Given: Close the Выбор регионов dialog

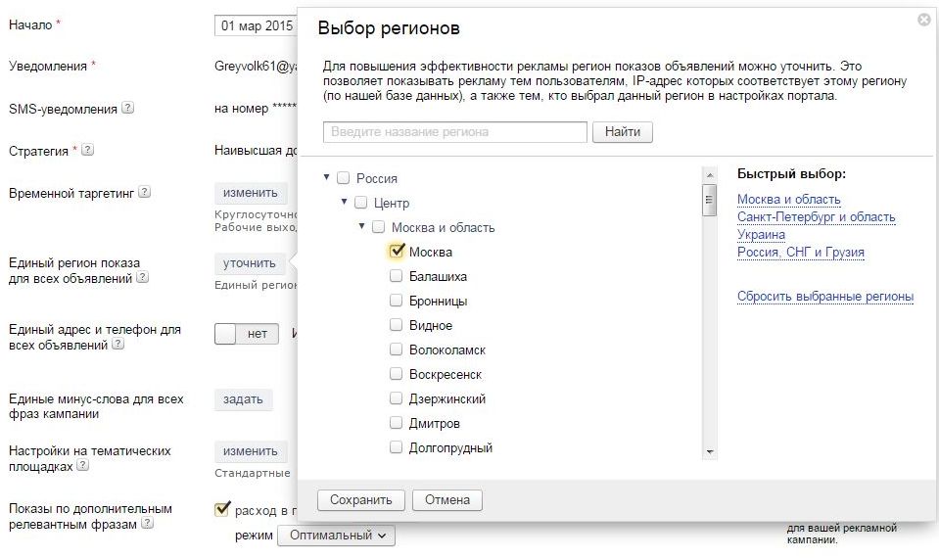Looking at the screenshot, I should click(x=924, y=20).
